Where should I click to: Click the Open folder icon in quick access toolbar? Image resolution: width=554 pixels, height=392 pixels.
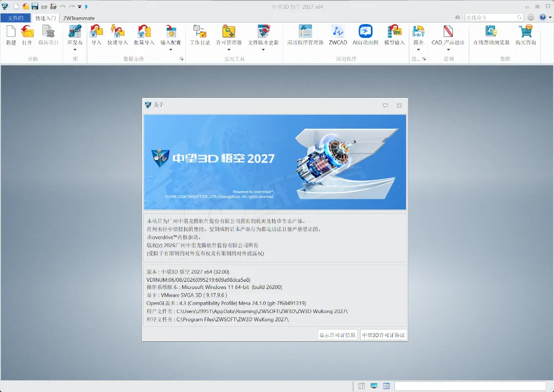[x=26, y=6]
